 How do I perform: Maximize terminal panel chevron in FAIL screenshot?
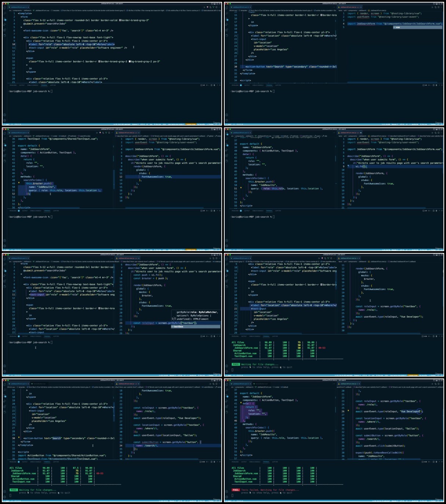440,462
